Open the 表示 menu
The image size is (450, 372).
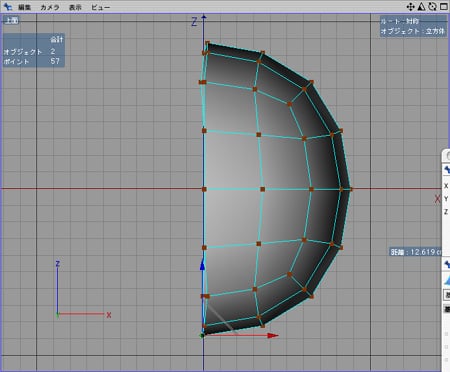click(x=75, y=7)
